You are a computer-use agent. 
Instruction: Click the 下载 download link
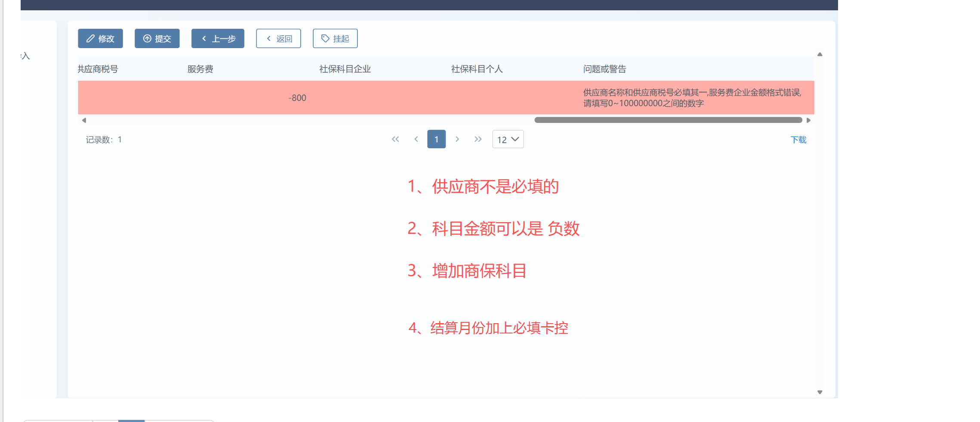(798, 140)
